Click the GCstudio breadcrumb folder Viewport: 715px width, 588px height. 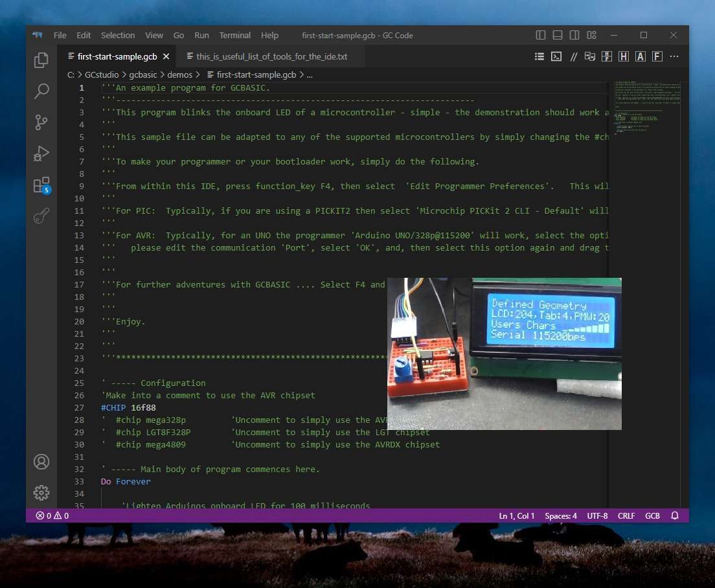point(101,74)
